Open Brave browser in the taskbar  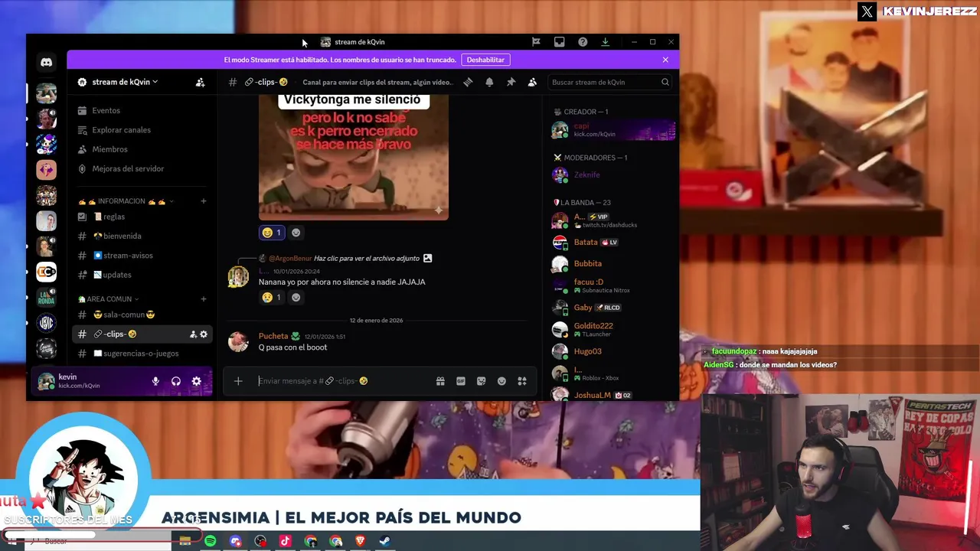(360, 541)
